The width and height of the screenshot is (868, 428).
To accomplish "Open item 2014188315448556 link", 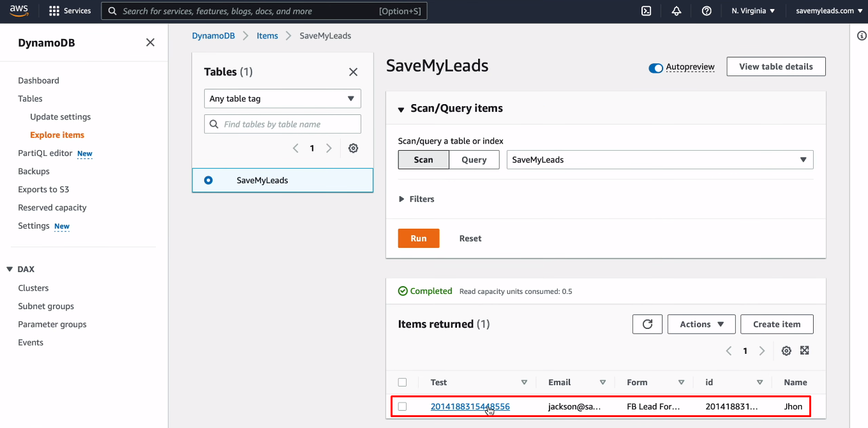I will tap(470, 406).
